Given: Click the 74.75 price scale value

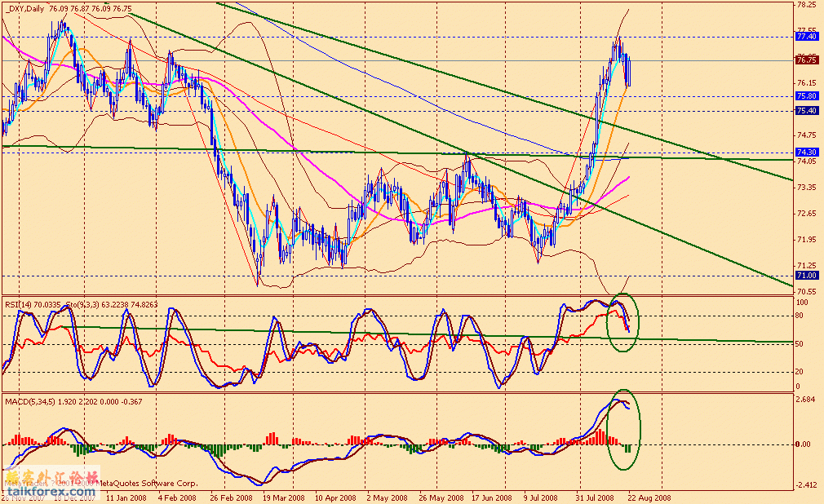Looking at the screenshot, I should (806, 135).
